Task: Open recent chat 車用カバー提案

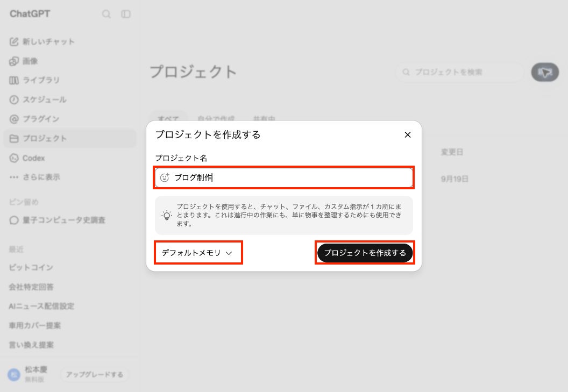Action: [x=69, y=325]
